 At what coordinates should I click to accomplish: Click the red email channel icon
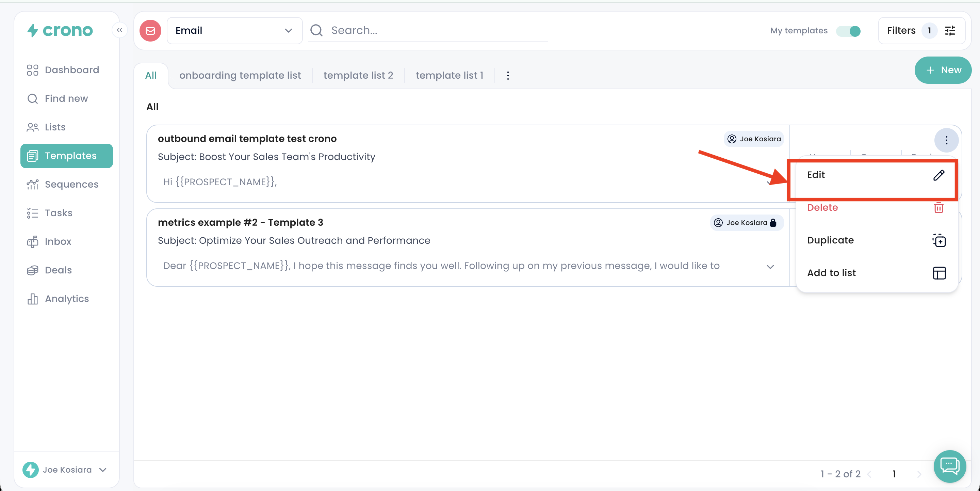[150, 30]
